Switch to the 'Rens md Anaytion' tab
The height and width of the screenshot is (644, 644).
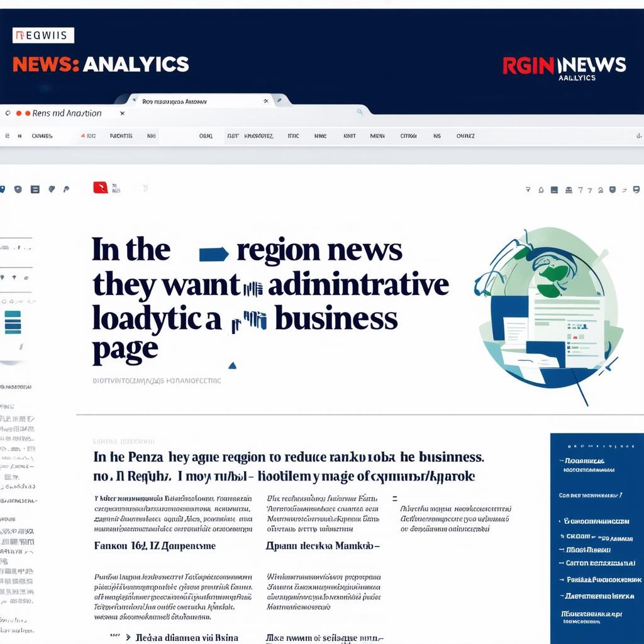pos(66,113)
